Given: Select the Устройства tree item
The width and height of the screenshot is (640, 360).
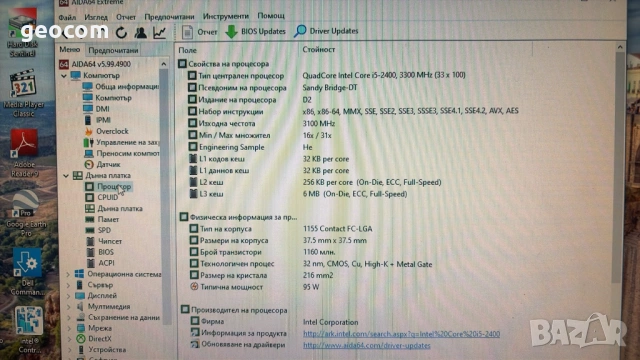Looking at the screenshot, I should [x=101, y=350].
